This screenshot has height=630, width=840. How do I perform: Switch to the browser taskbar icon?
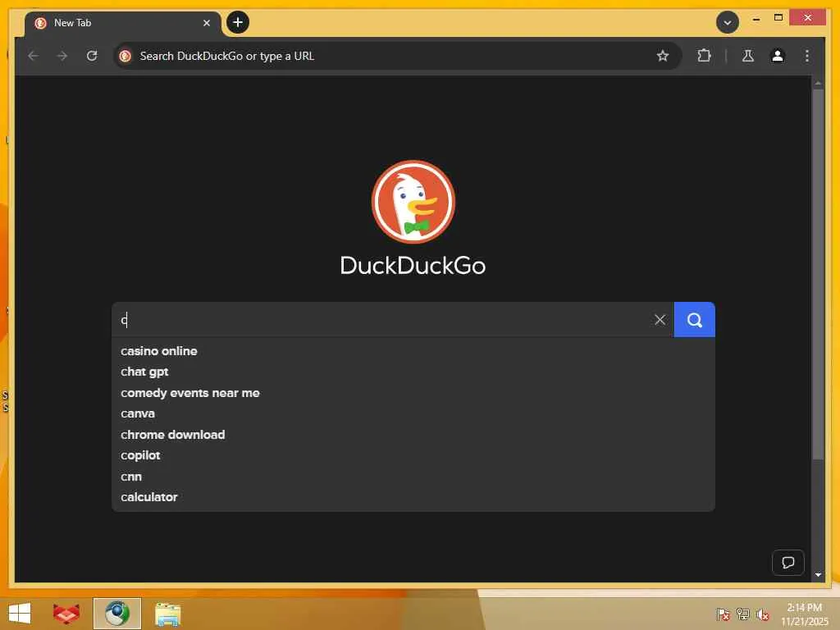pos(117,614)
